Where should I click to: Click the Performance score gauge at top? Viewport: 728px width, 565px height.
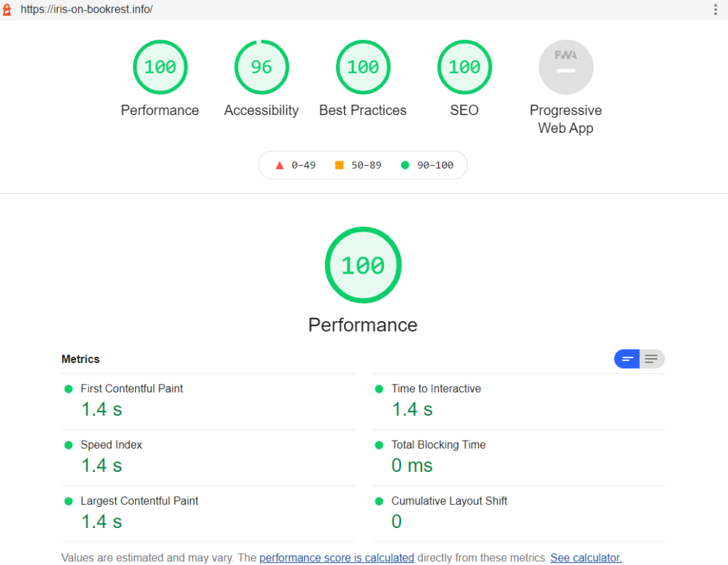[160, 68]
